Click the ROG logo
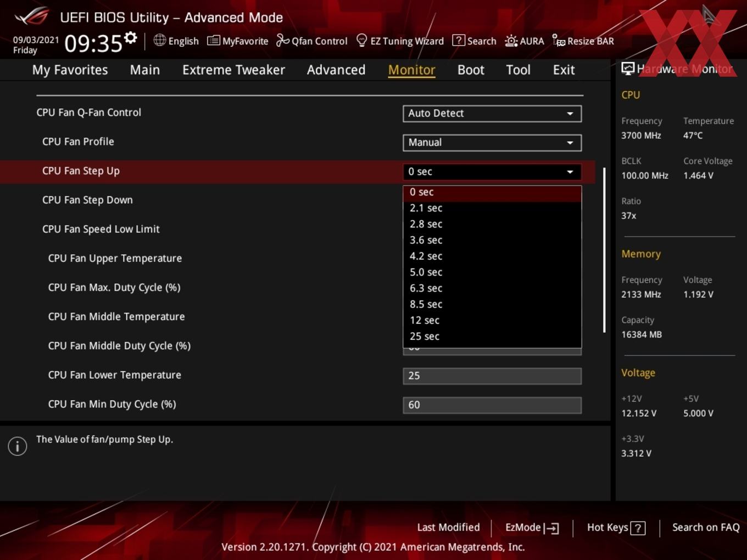This screenshot has width=747, height=560. pyautogui.click(x=32, y=16)
